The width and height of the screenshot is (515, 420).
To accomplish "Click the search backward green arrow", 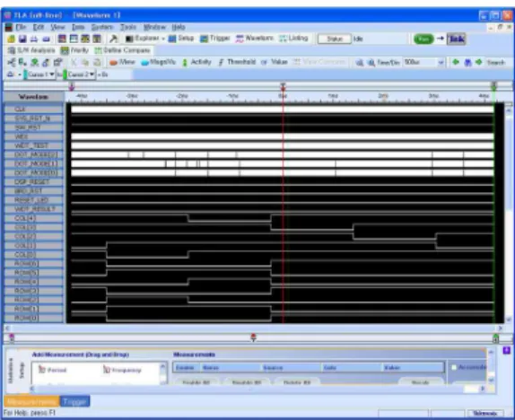I will click(456, 62).
